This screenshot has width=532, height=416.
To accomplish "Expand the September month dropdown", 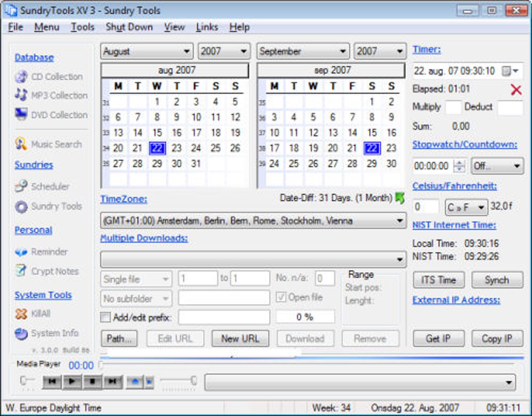I will [x=303, y=51].
